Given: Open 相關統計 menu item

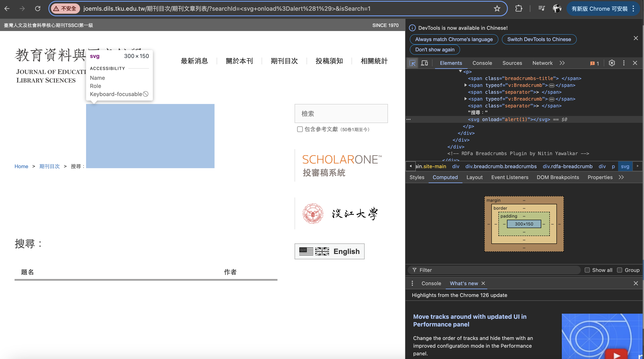Looking at the screenshot, I should click(x=374, y=61).
